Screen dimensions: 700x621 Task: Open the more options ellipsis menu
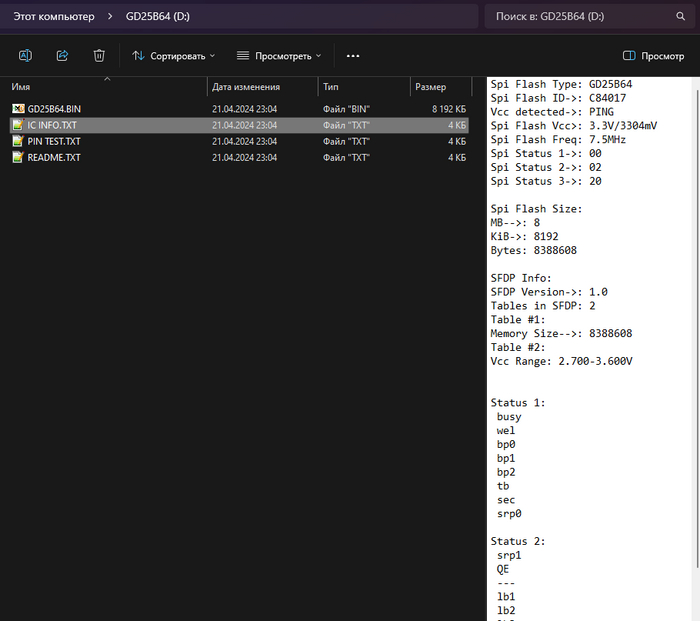[352, 56]
